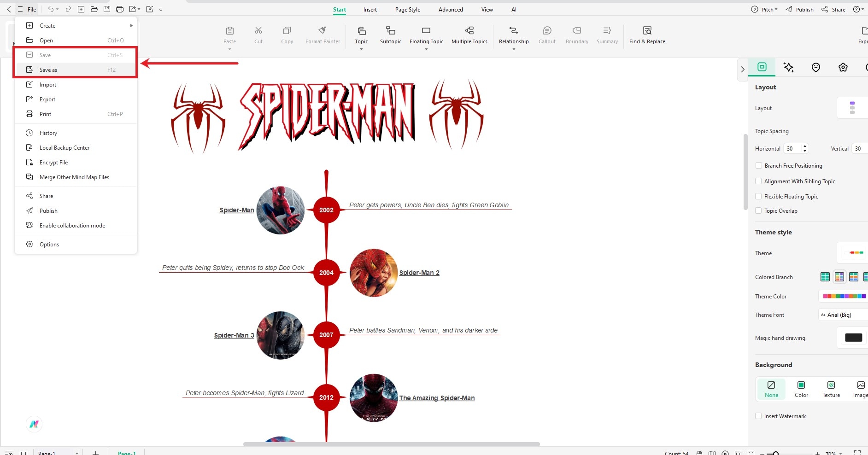
Task: Click the Horizontal spacing stepper
Action: pos(805,148)
